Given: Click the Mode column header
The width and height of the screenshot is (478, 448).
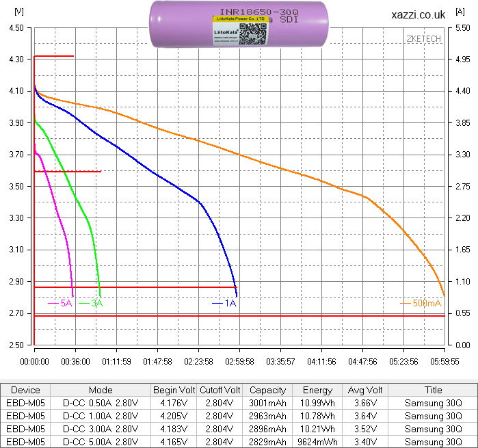Looking at the screenshot, I should point(101,390).
